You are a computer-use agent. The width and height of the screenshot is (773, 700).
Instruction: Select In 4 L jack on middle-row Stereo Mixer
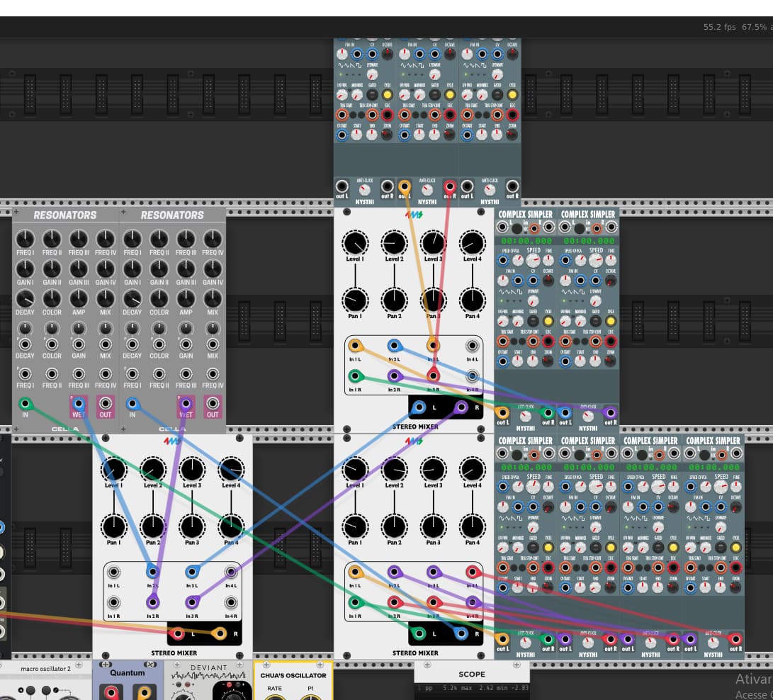click(472, 346)
